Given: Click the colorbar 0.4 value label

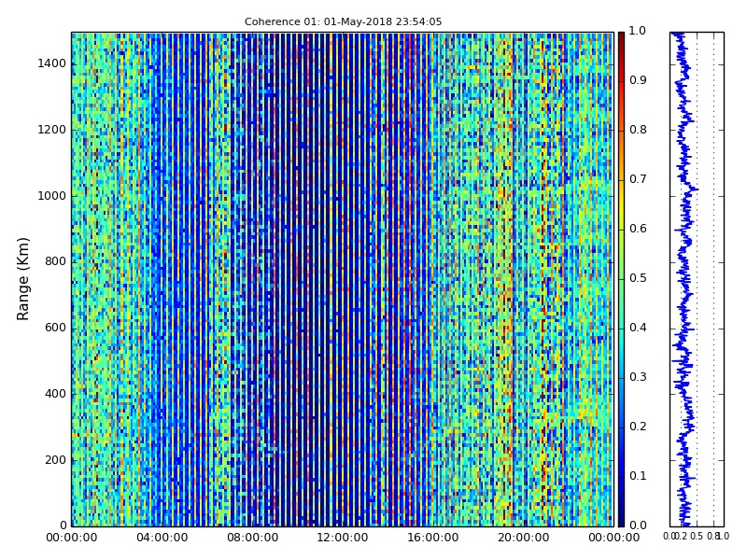Looking at the screenshot, I should 638,329.
